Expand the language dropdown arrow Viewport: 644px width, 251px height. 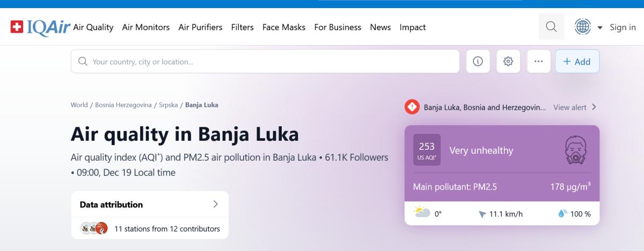coord(600,27)
